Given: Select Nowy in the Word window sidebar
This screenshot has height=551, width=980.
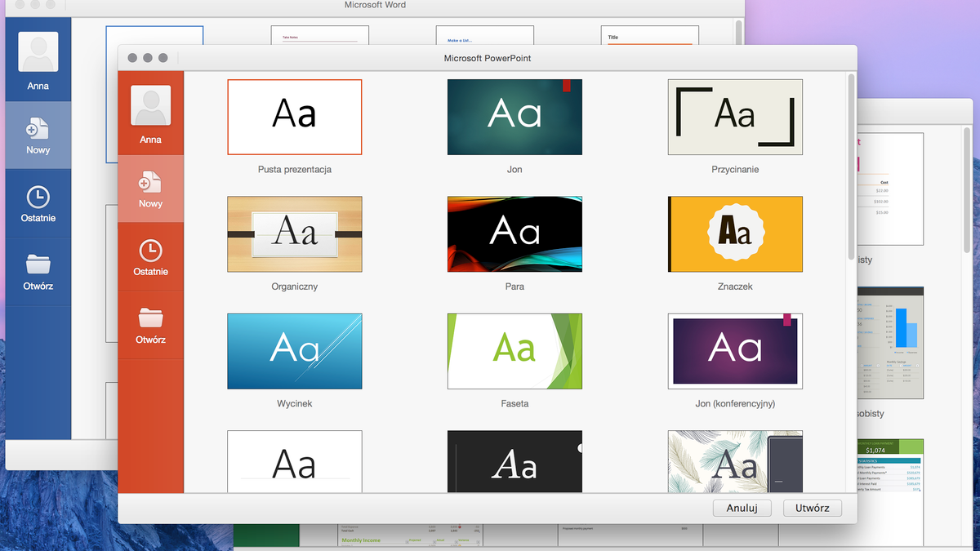Looking at the screenshot, I should [38, 136].
